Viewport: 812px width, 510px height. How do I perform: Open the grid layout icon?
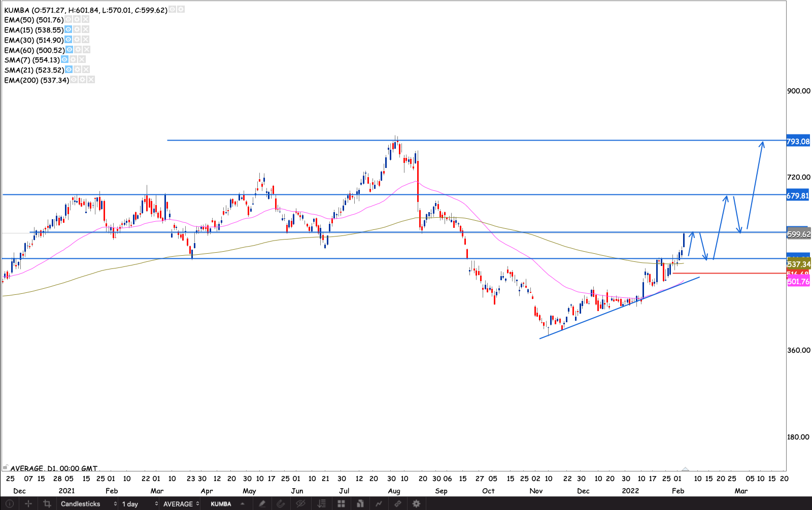pyautogui.click(x=342, y=503)
